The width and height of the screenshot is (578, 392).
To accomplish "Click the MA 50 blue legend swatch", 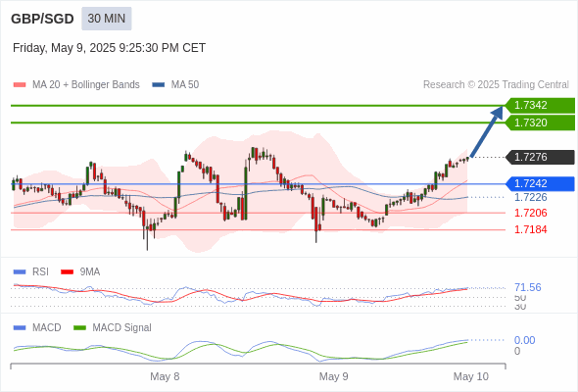I will point(159,85).
